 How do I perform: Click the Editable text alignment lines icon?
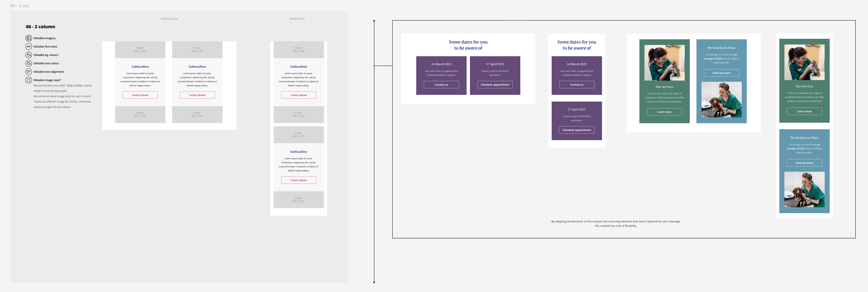coord(29,72)
